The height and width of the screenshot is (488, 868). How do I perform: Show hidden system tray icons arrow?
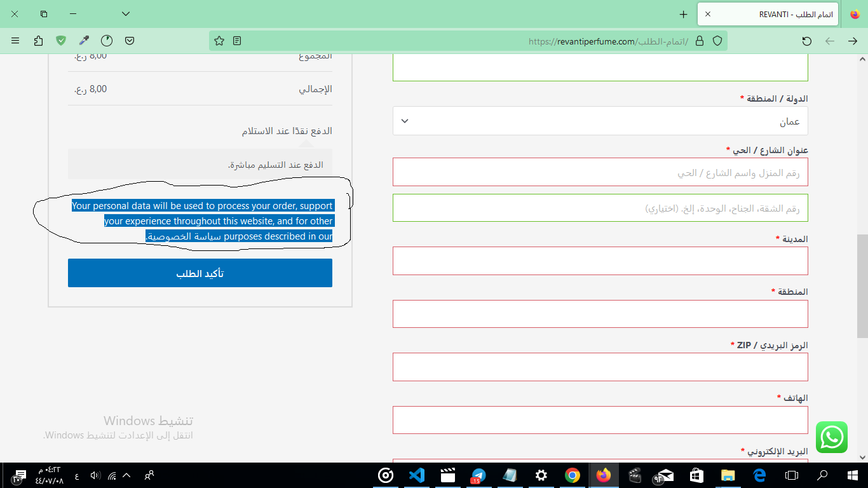(126, 475)
